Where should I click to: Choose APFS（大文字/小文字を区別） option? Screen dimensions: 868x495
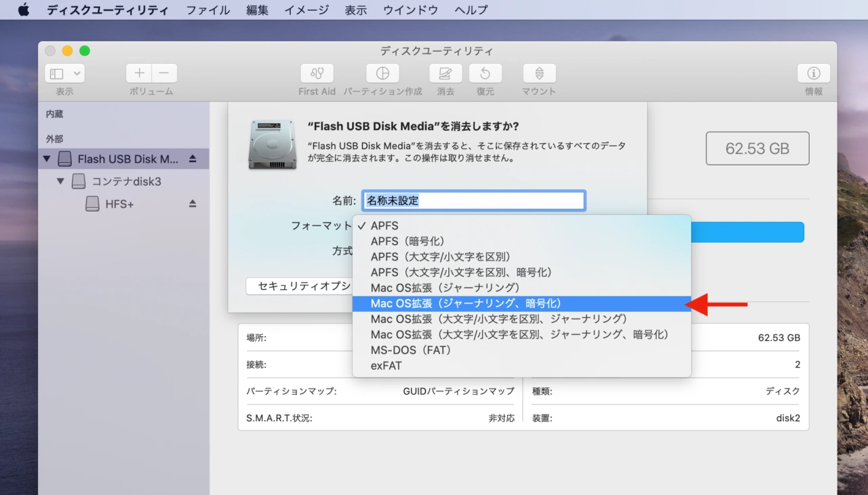(x=521, y=256)
